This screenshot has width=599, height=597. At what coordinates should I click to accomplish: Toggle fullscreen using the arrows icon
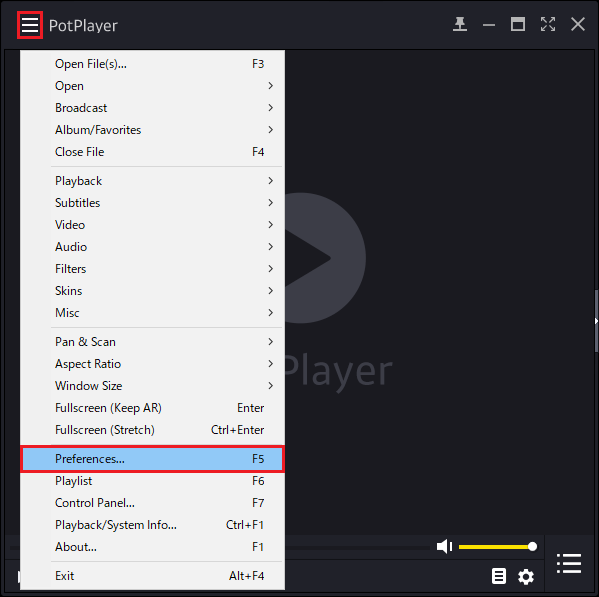point(548,25)
